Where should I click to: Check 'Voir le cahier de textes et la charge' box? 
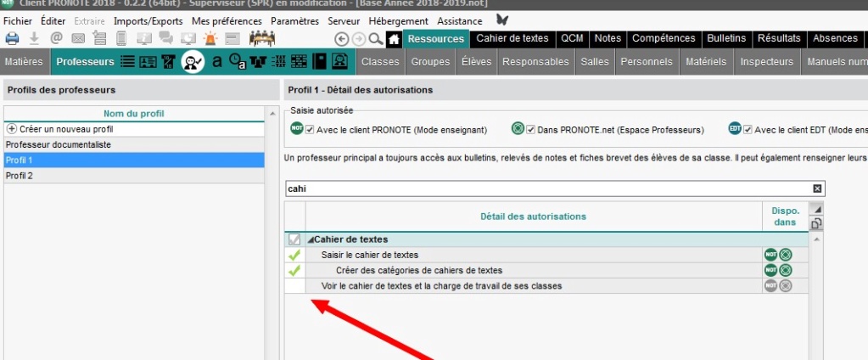tap(294, 286)
